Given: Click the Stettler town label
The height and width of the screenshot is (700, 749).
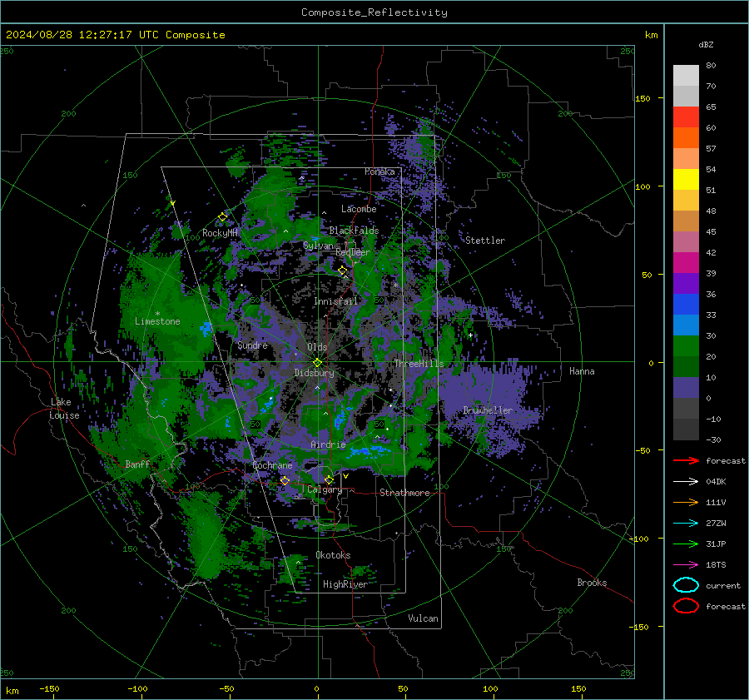Looking at the screenshot, I should (485, 241).
